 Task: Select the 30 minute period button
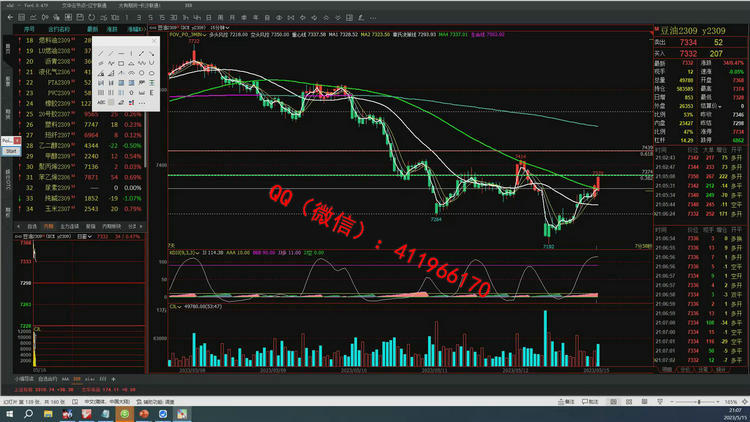(x=173, y=17)
